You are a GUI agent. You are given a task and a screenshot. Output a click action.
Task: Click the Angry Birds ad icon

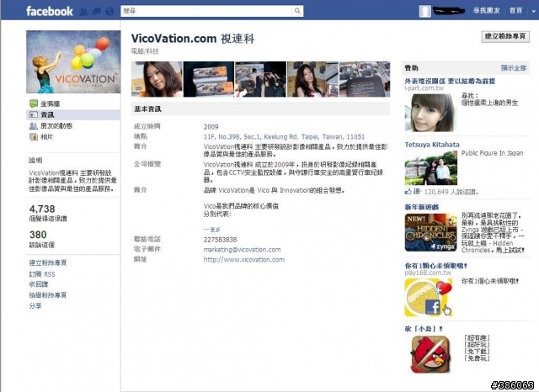coord(431,354)
